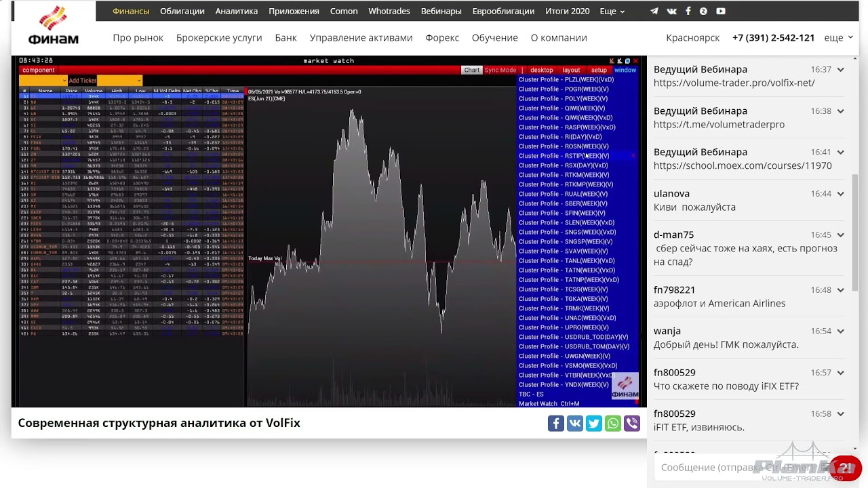
Task: Click the orange arrow icon in market watch title bar
Action: coord(612,61)
